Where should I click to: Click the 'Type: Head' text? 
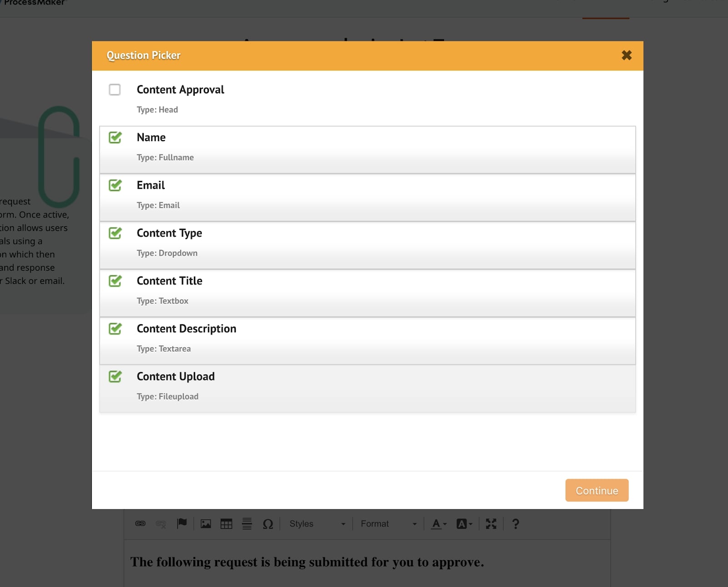tap(157, 110)
